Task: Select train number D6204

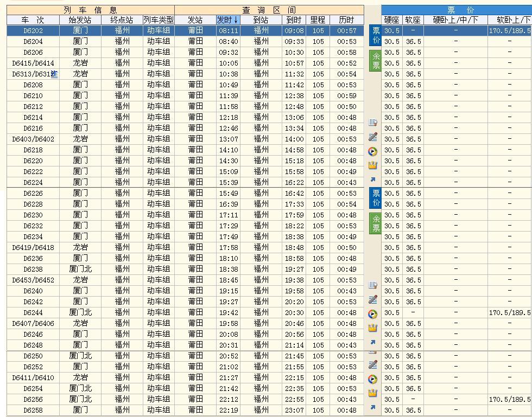Action: pyautogui.click(x=33, y=42)
